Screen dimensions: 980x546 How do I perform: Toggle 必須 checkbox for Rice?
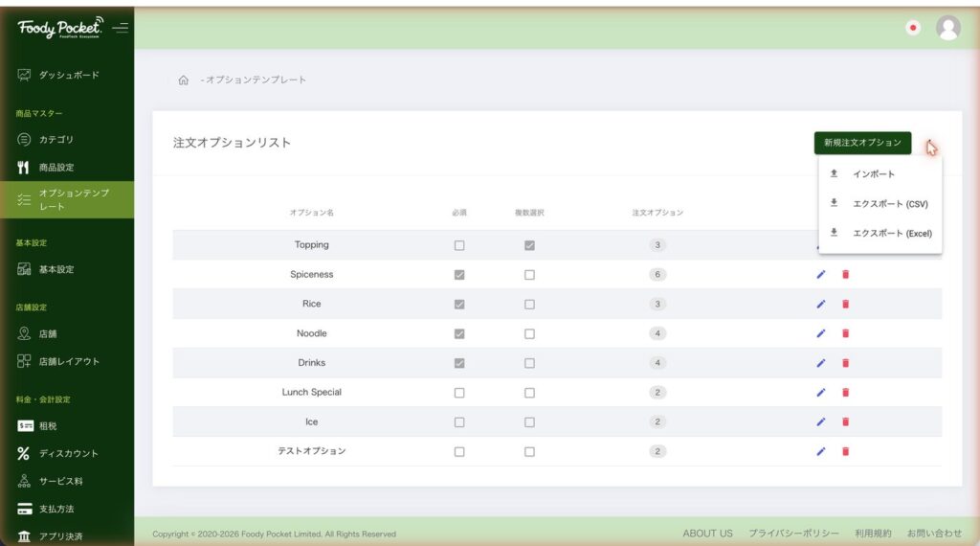click(x=459, y=304)
